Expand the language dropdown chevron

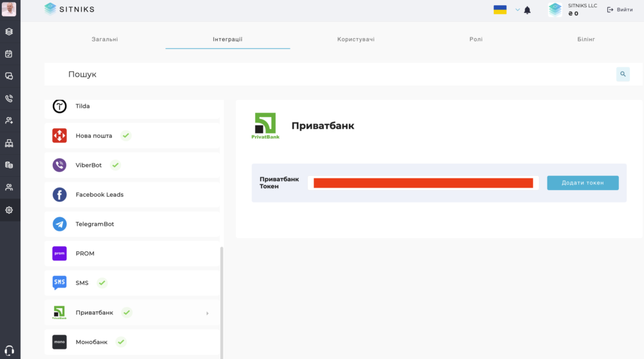click(x=518, y=10)
